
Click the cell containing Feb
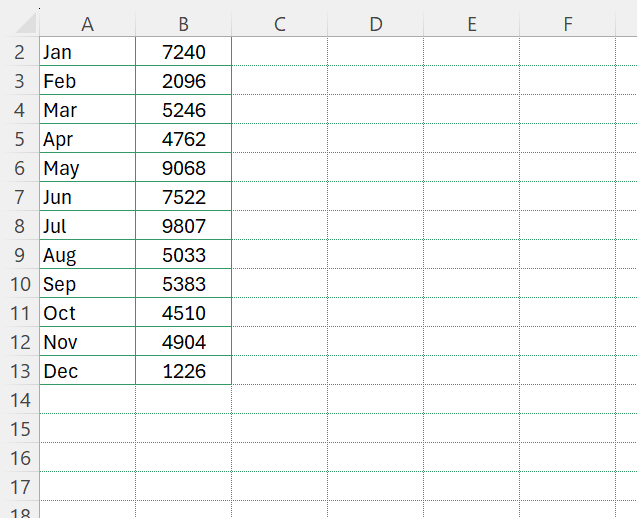(88, 80)
